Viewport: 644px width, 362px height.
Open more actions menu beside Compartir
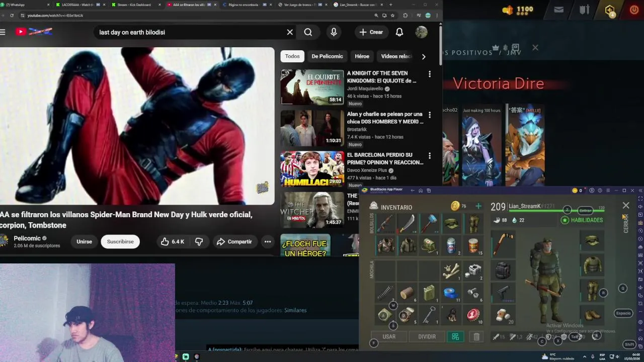[x=268, y=242]
